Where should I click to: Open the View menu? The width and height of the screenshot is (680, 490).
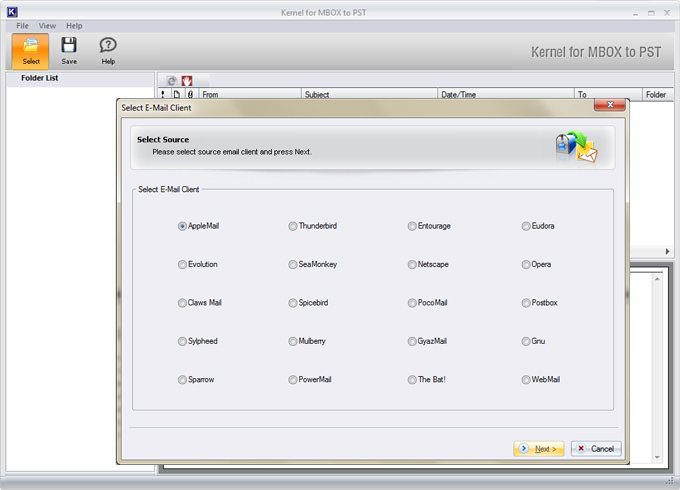47,26
